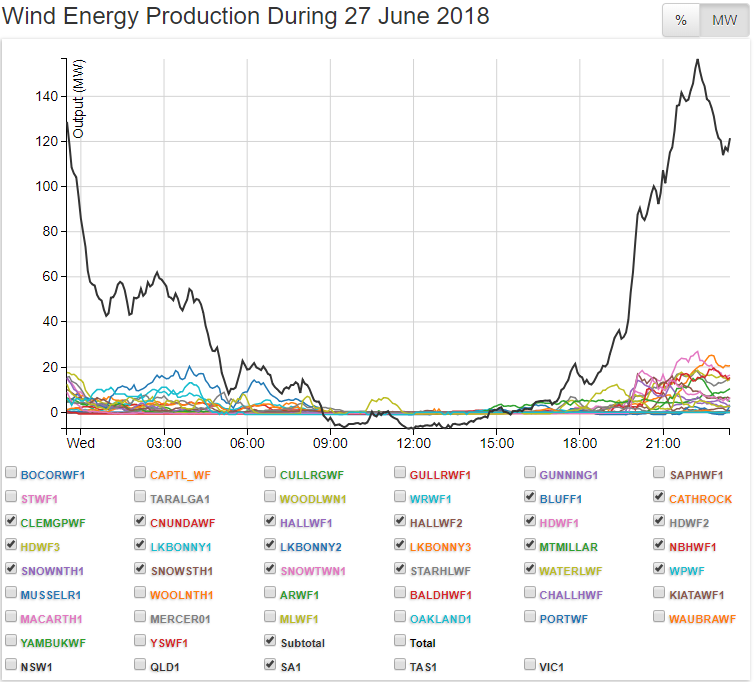Screen dimensions: 756x682
Task: Uncheck the BLUFF1 series checkbox
Action: 530,497
